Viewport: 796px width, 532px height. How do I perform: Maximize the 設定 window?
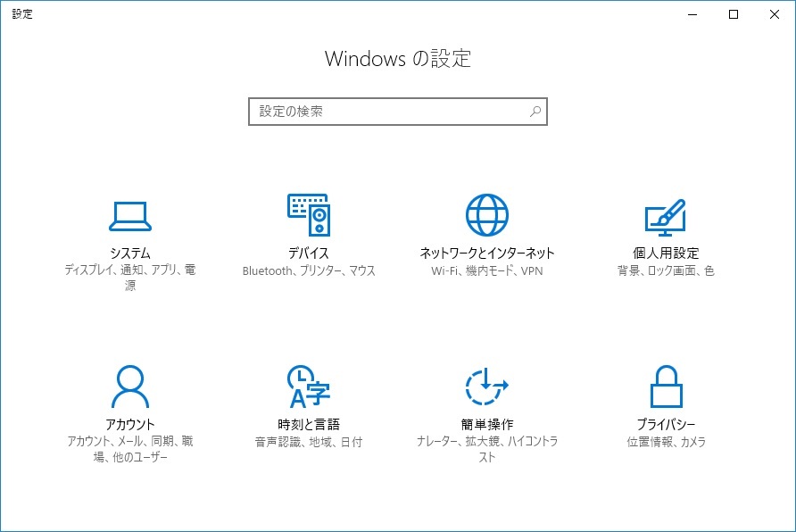tap(734, 14)
